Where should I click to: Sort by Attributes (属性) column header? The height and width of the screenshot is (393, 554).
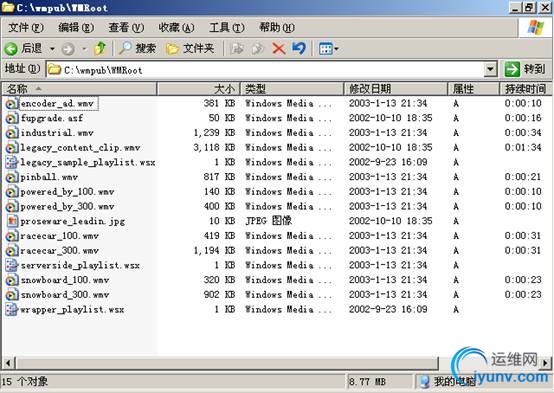pos(473,89)
